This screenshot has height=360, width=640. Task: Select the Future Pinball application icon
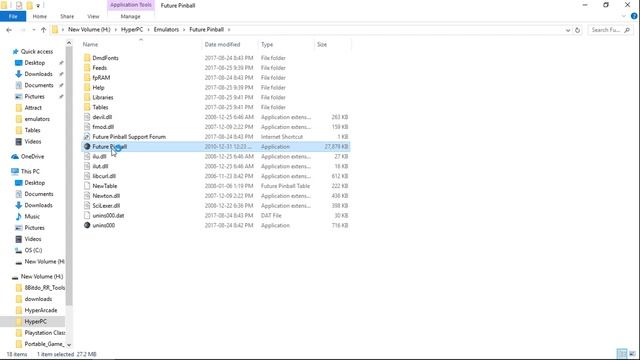point(87,147)
